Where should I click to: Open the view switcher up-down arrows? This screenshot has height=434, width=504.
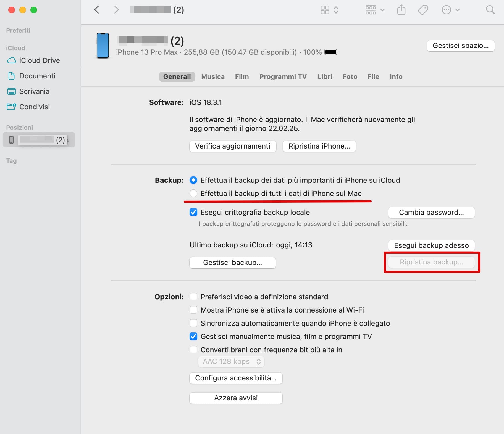coord(336,10)
